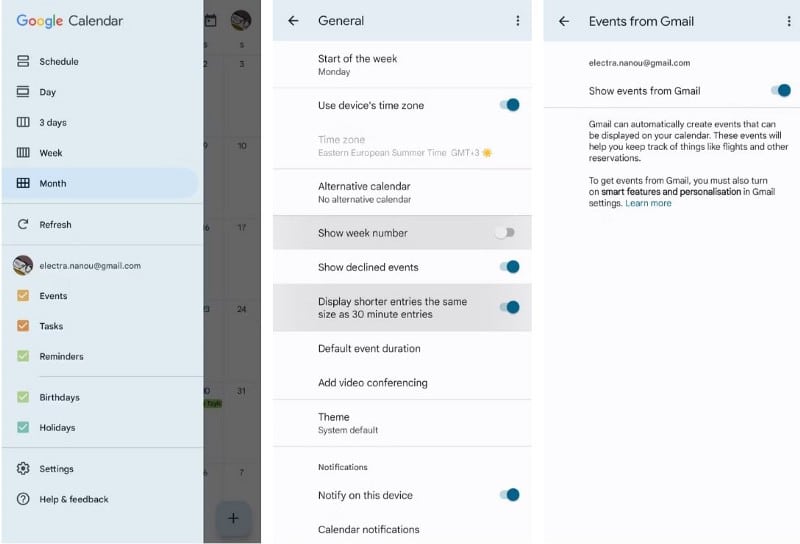Click the Settings gear icon
The height and width of the screenshot is (544, 800).
pos(23,468)
